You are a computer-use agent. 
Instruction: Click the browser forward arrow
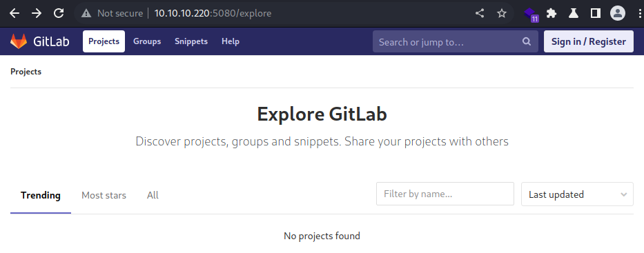(x=37, y=13)
